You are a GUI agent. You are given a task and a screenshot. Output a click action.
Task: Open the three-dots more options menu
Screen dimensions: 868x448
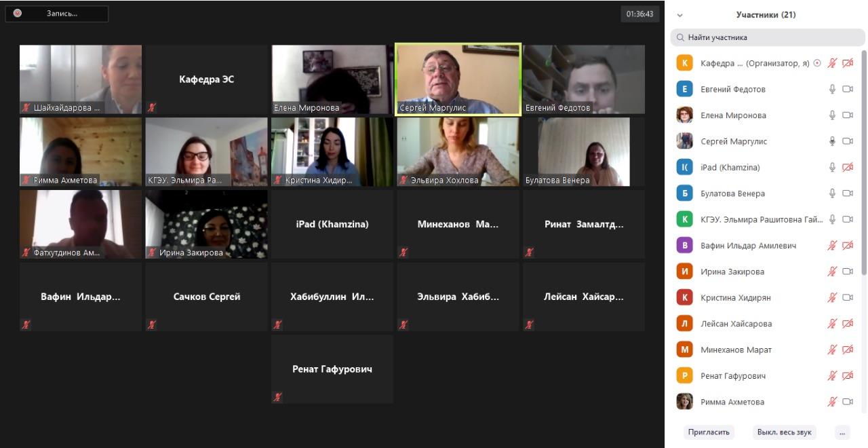pos(842,432)
